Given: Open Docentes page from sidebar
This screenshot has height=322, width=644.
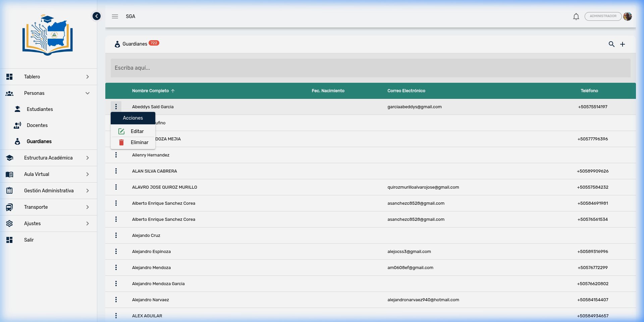Looking at the screenshot, I should point(37,125).
